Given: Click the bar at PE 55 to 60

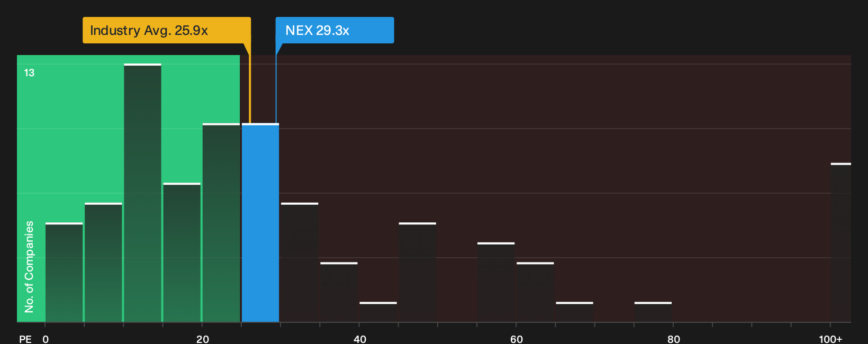Looking at the screenshot, I should (496, 282).
